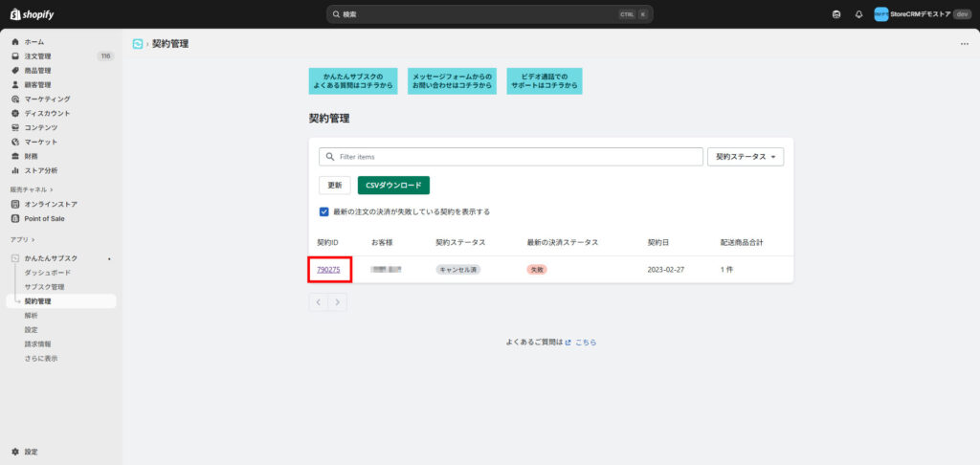Click the store settings gear at bottom left
The height and width of the screenshot is (465, 980).
(15, 451)
